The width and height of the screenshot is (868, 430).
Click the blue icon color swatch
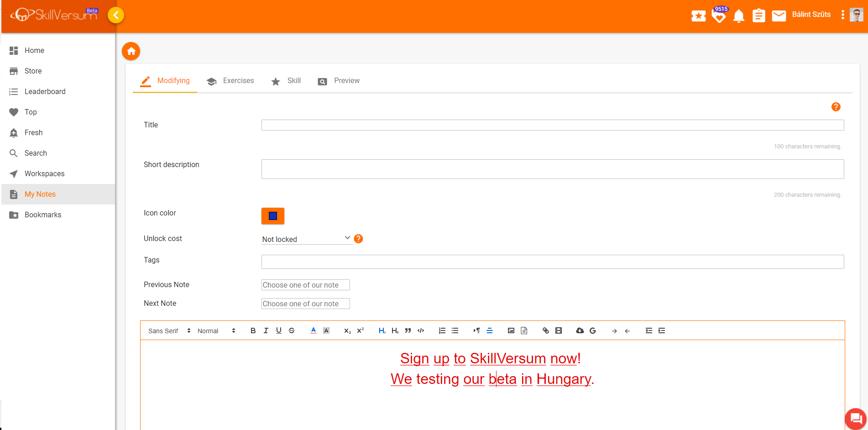click(x=273, y=216)
